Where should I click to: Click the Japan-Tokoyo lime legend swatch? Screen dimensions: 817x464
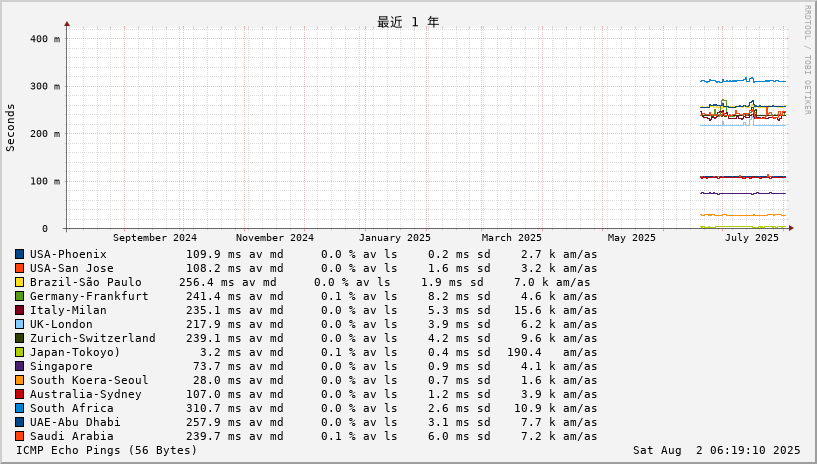click(x=19, y=353)
